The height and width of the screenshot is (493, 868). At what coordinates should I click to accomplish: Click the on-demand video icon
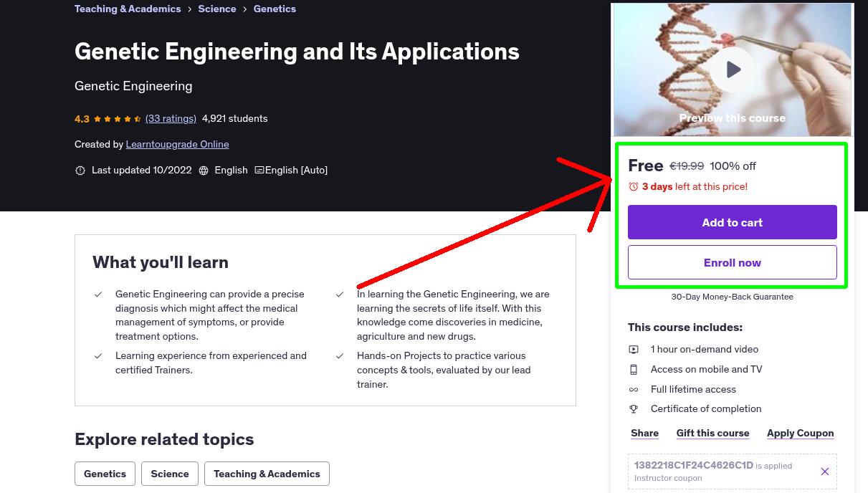click(634, 350)
